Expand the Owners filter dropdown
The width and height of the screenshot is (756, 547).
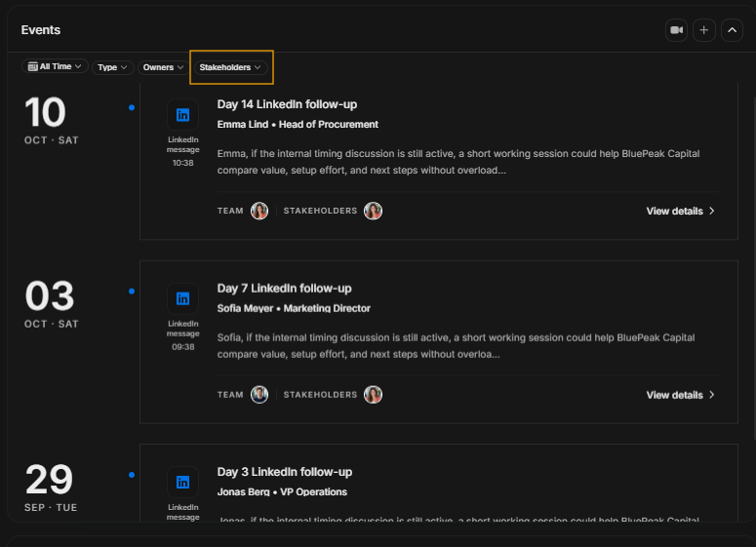click(x=163, y=67)
